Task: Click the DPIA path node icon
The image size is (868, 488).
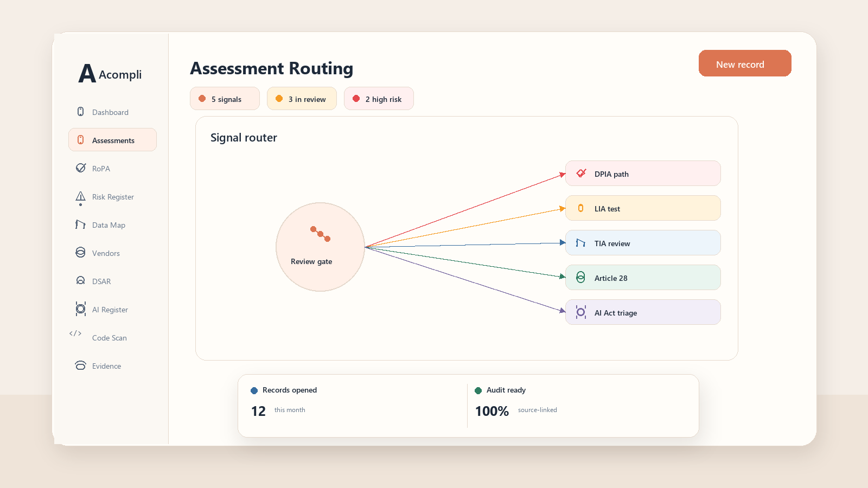Action: [581, 173]
